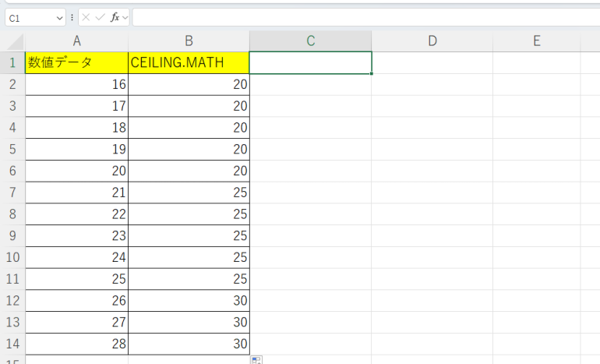Click the Cancel X icon in formula bar
Screen dimensions: 600x364
pyautogui.click(x=86, y=17)
